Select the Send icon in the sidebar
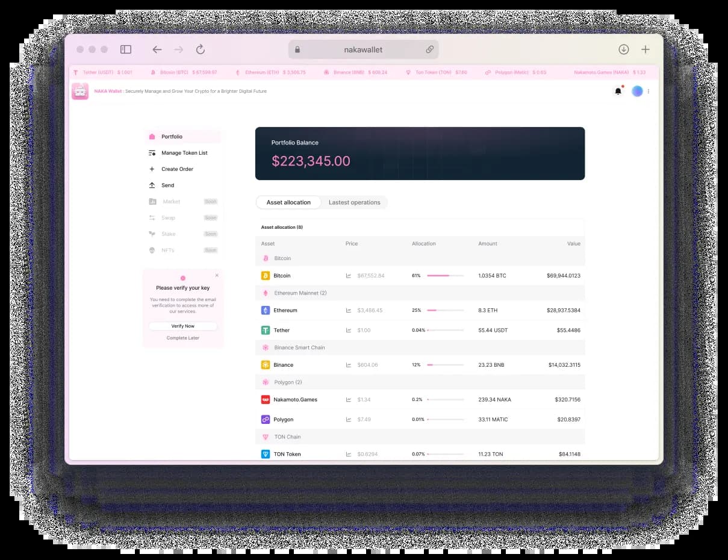Screen dimensions: 728x560 (152, 185)
